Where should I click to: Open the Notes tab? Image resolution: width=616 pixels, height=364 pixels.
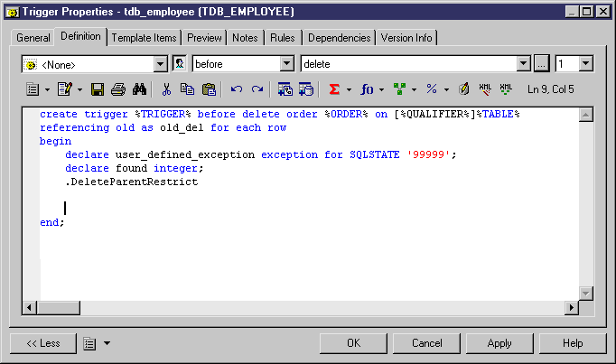pyautogui.click(x=245, y=38)
